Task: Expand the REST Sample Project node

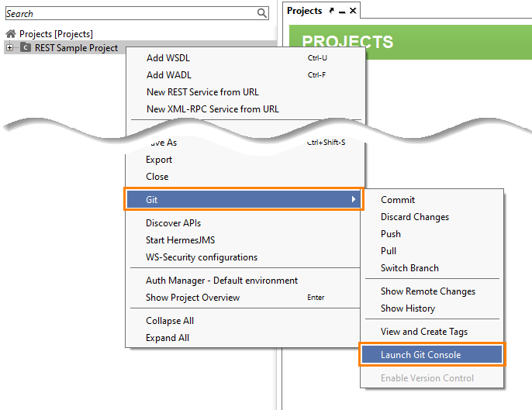Action: click(9, 48)
